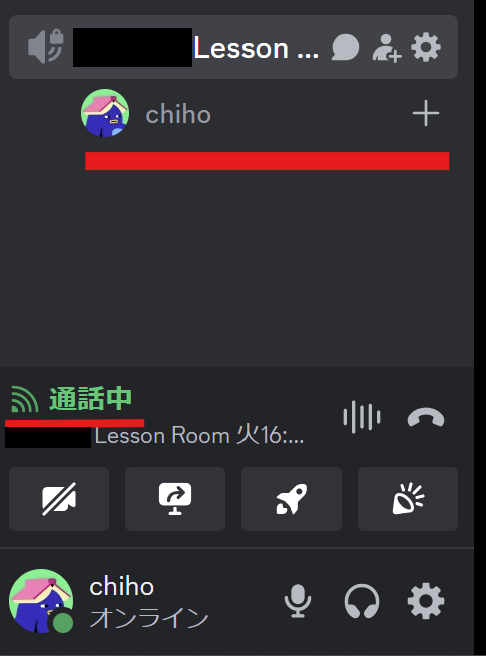Screen dimensions: 486x656
Task: Deafen with the headphones icon
Action: pyautogui.click(x=362, y=601)
